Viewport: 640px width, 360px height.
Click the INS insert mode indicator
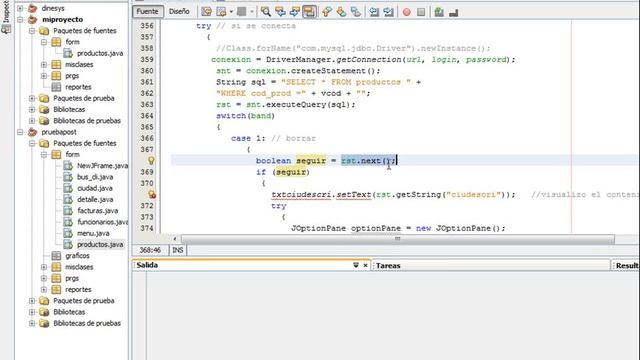[178, 250]
